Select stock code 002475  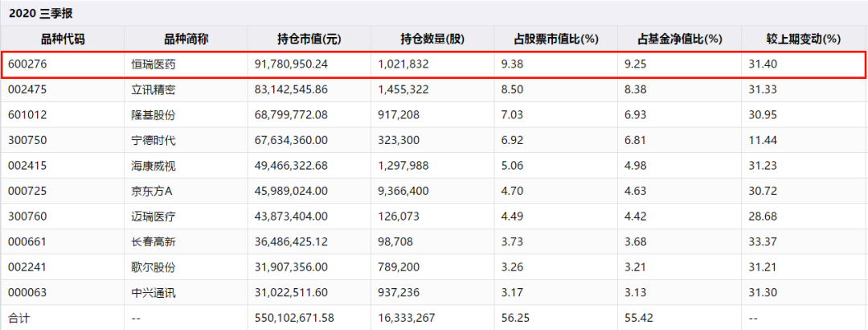point(27,89)
